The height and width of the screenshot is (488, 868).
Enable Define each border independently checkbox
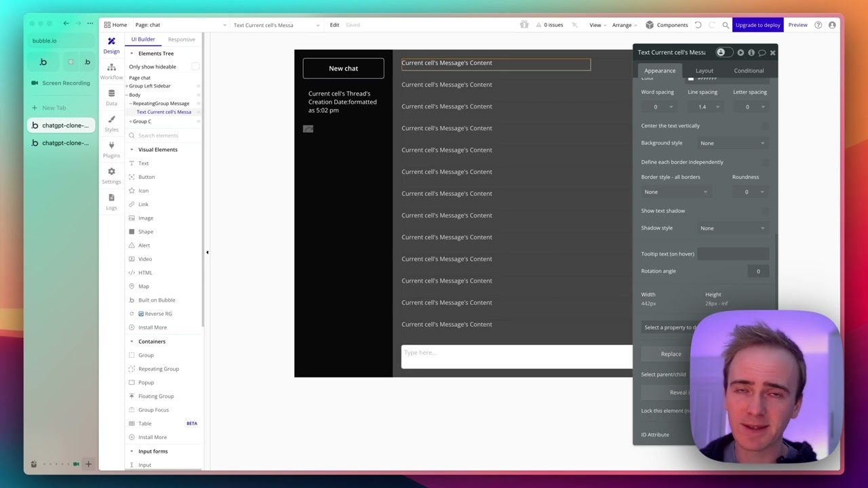765,162
